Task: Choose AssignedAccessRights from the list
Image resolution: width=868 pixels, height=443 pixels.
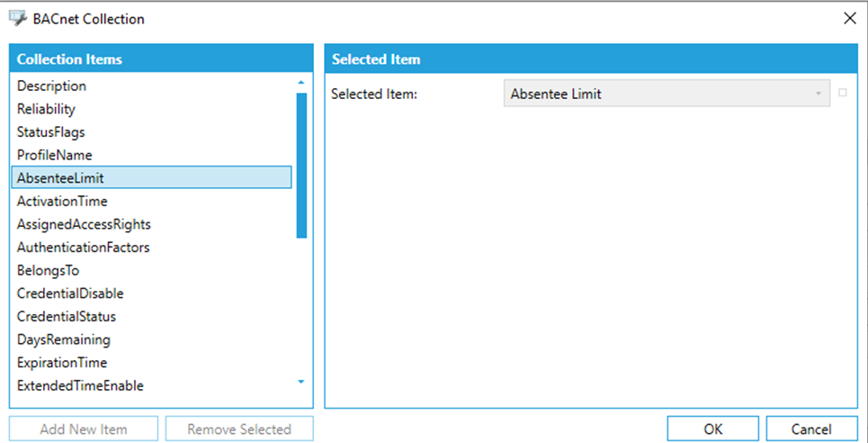Action: (x=84, y=224)
